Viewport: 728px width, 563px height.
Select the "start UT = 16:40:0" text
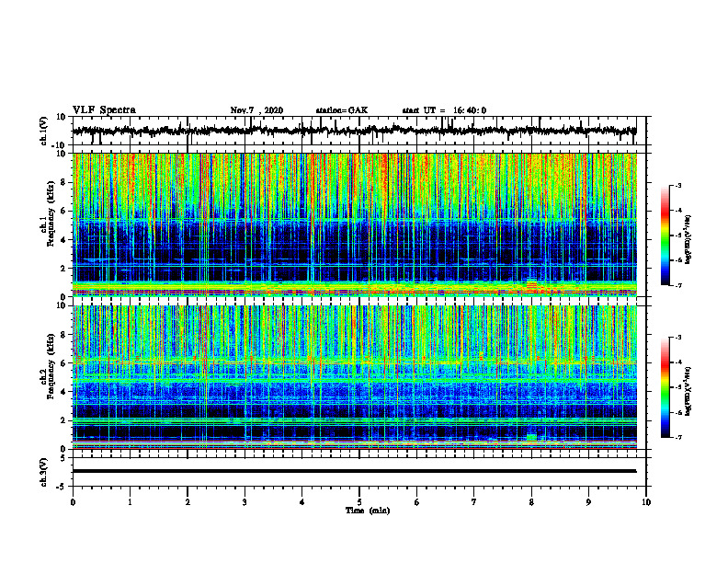click(444, 110)
